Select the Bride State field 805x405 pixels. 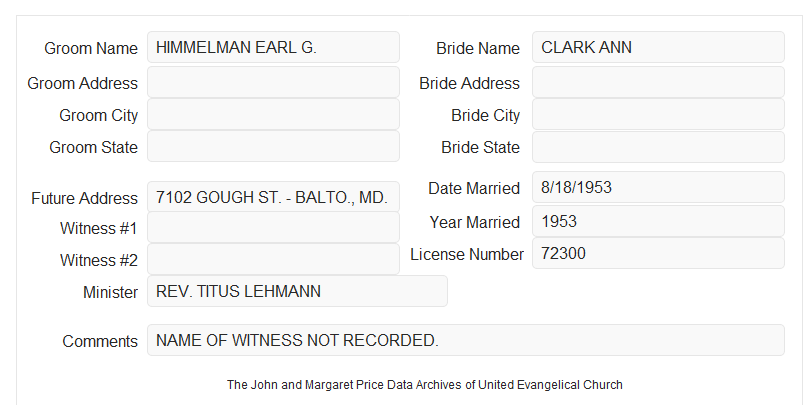point(658,147)
